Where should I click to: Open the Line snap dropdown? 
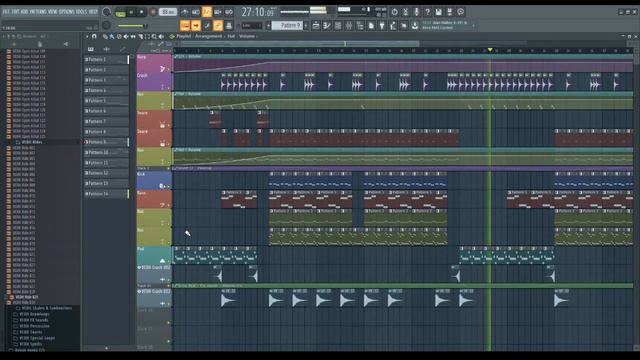click(251, 26)
